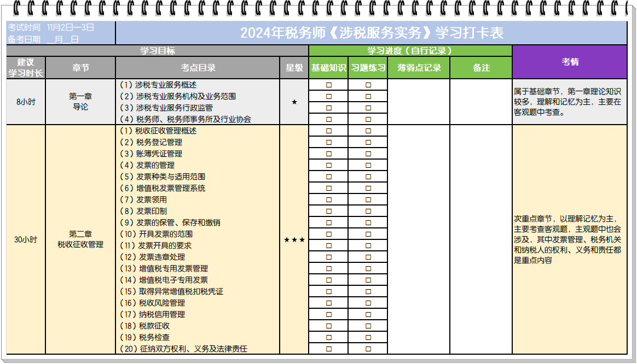Click chapter two 考情 description text
Viewport: 637px width, 364px height.
pyautogui.click(x=567, y=239)
